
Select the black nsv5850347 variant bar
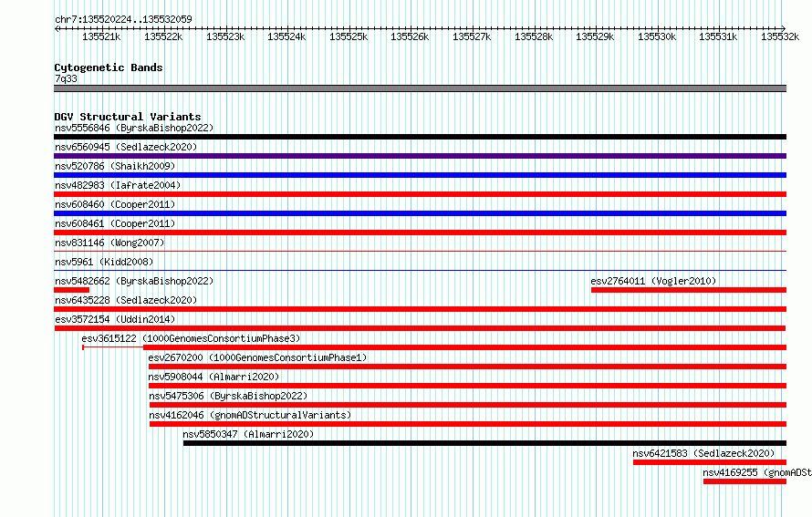coord(484,443)
